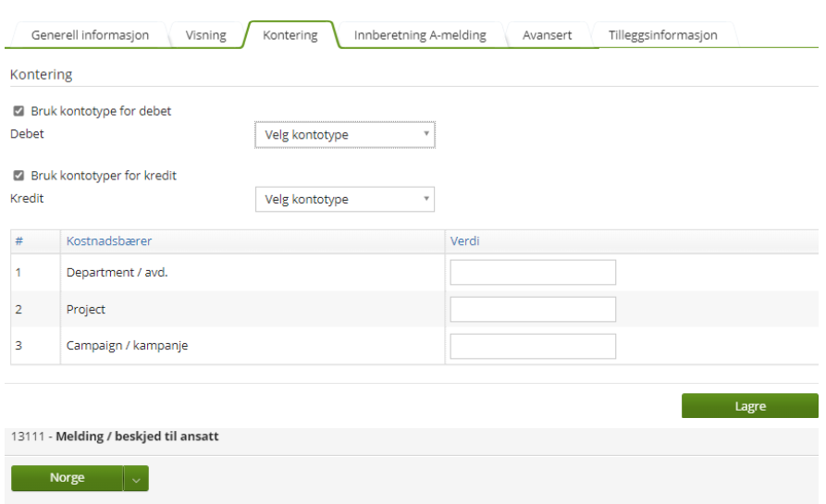Screen dimensions: 826x504
Task: Open Innberetning A-melding tab
Action: [x=420, y=35]
